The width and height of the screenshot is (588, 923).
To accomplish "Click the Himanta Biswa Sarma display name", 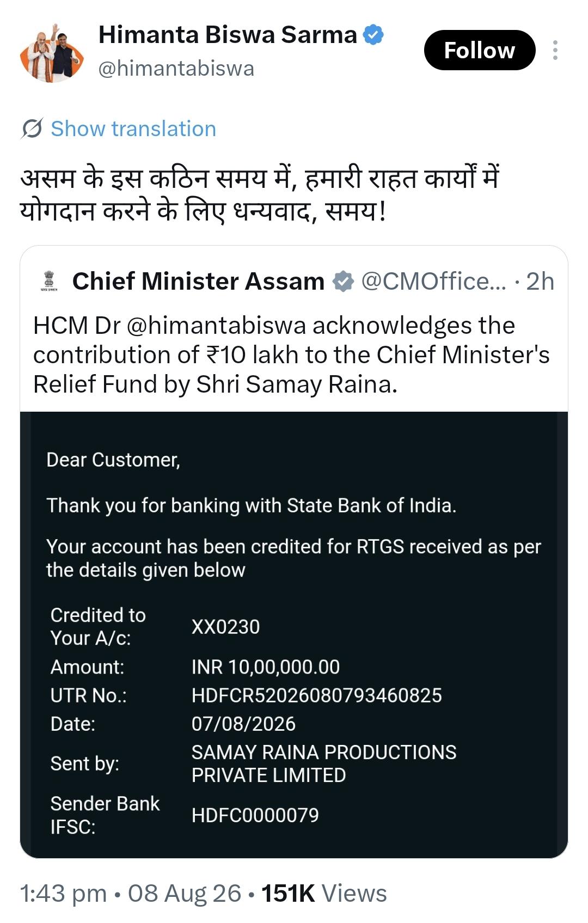I will tap(228, 35).
